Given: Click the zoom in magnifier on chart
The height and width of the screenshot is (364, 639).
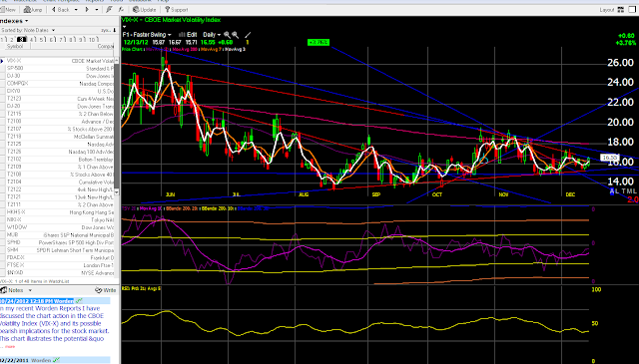Looking at the screenshot, I should click(227, 35).
